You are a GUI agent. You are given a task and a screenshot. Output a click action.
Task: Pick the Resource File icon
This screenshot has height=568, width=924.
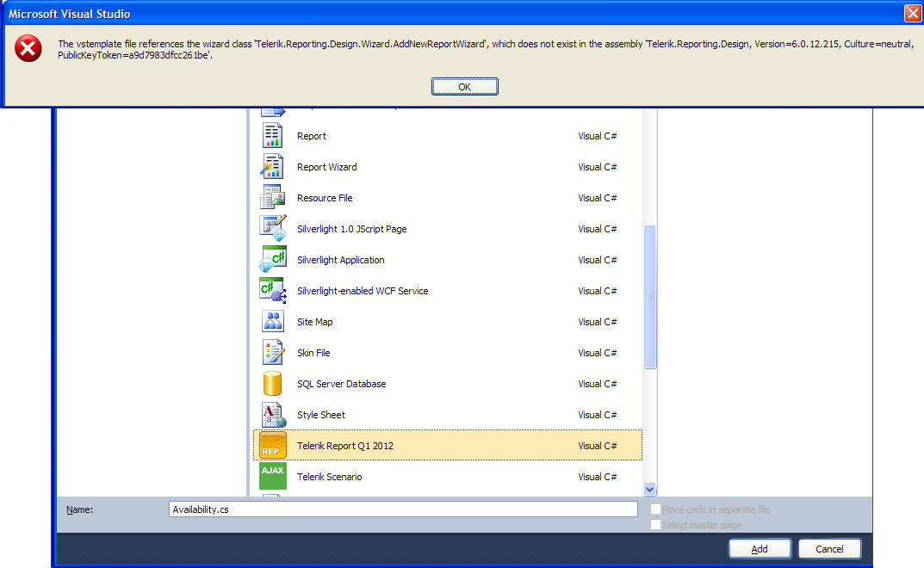pos(272,197)
